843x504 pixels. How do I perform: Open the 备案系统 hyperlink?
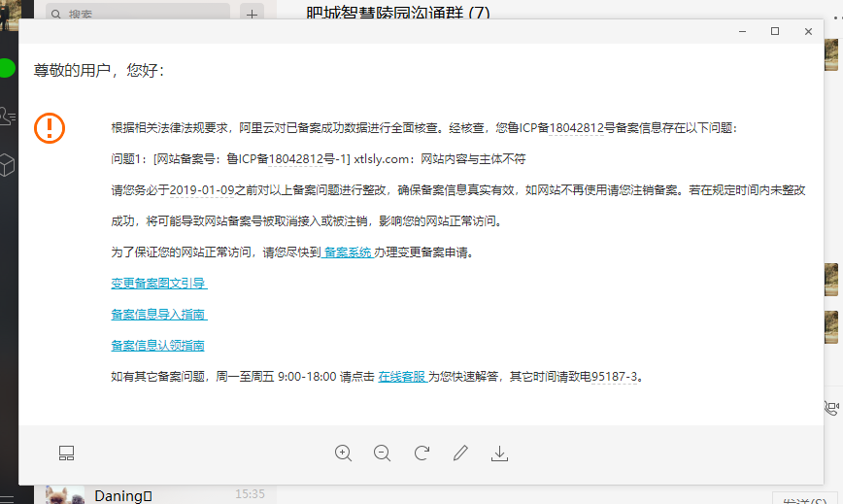click(348, 252)
